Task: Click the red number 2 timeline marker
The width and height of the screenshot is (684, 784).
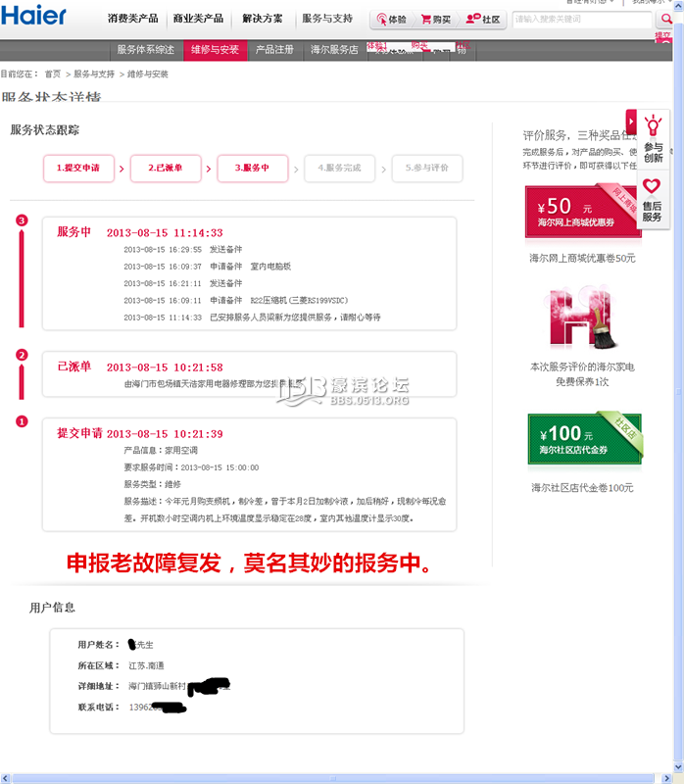Action: [22, 355]
